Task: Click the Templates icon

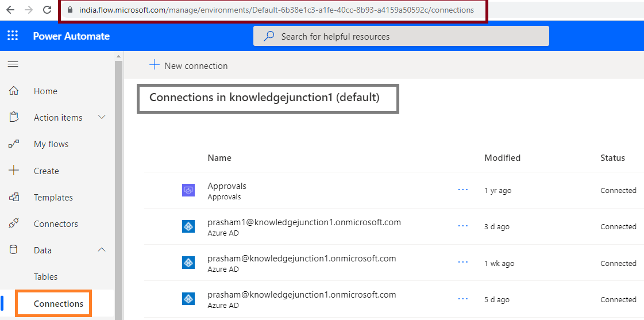Action: [x=14, y=197]
